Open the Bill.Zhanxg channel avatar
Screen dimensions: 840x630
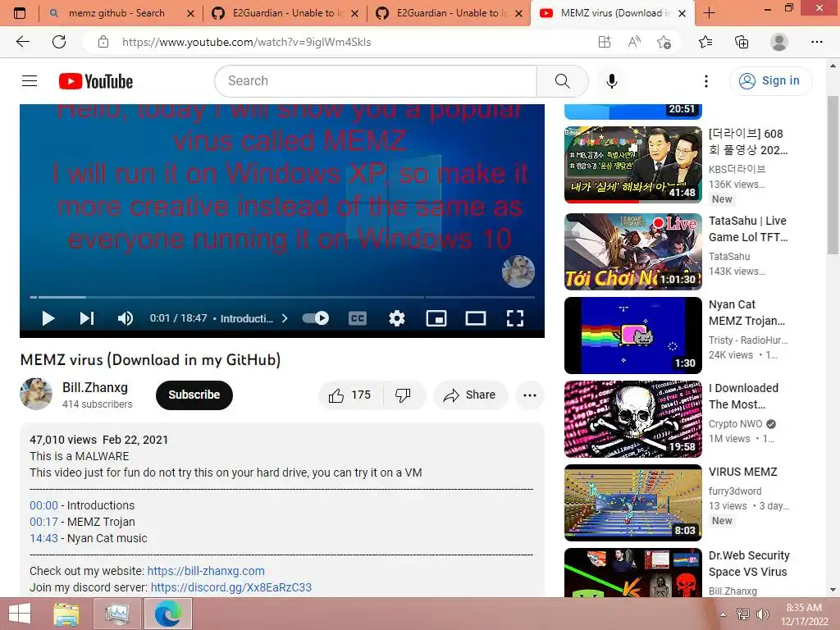36,394
